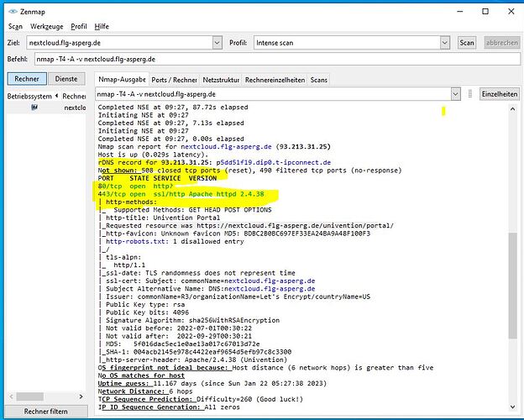Click 'Nmap scan report for nextcloud.flg-asperg.de' line

tap(214, 147)
